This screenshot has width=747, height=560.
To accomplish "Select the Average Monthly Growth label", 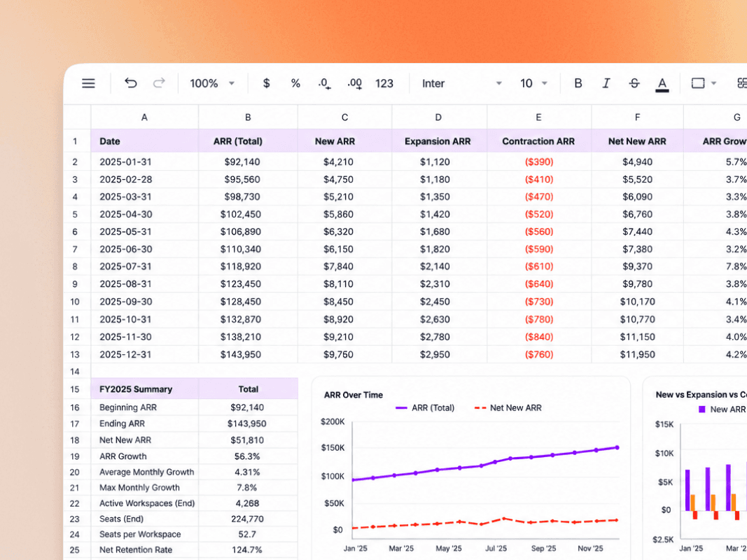I will (144, 472).
